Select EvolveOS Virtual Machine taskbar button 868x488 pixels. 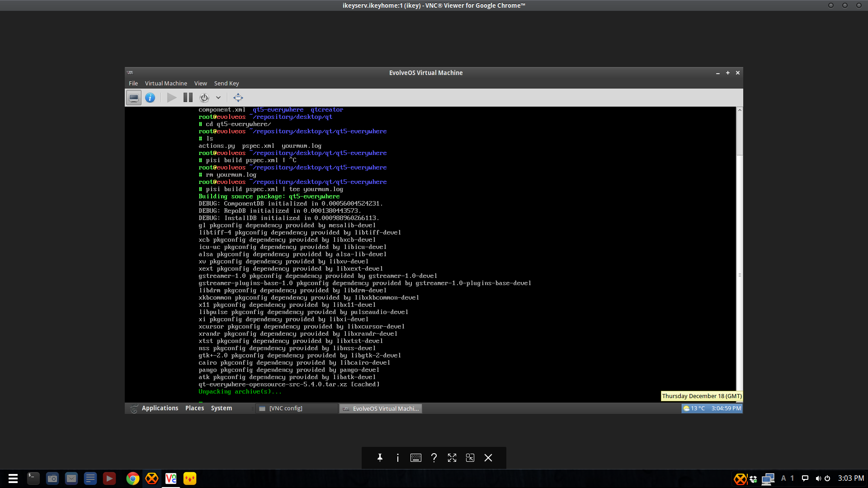click(x=381, y=408)
